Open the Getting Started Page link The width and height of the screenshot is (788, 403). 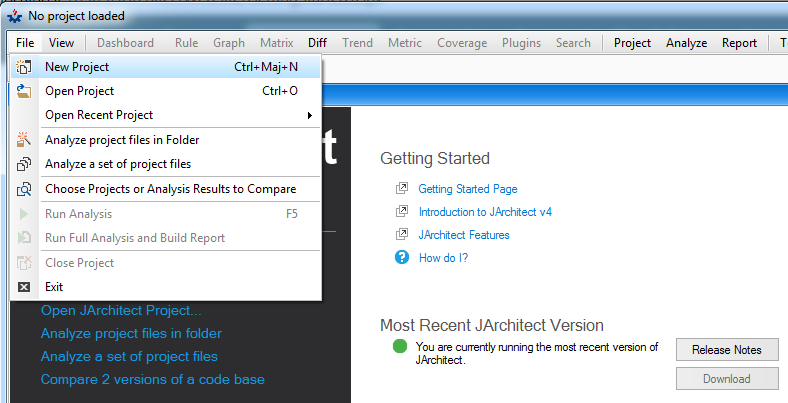point(468,189)
